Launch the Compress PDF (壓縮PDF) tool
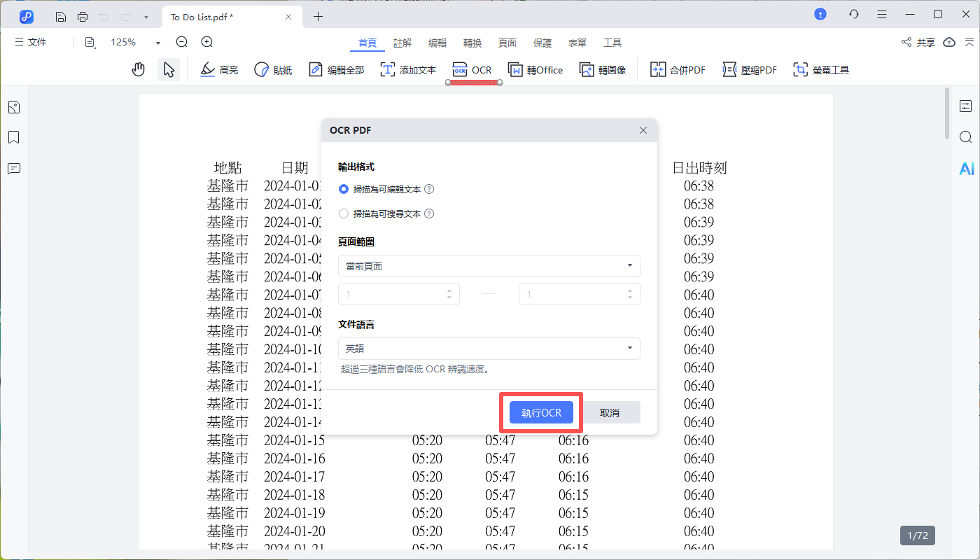 [x=749, y=69]
